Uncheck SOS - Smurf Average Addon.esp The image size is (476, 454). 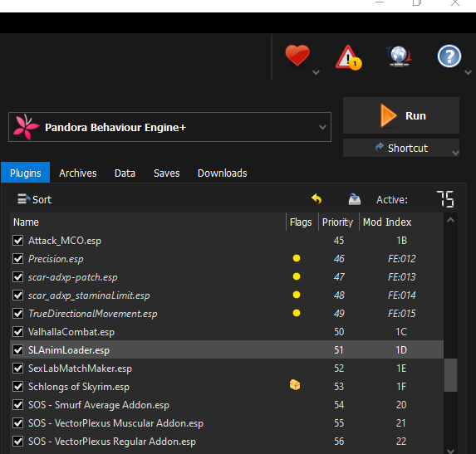click(18, 405)
